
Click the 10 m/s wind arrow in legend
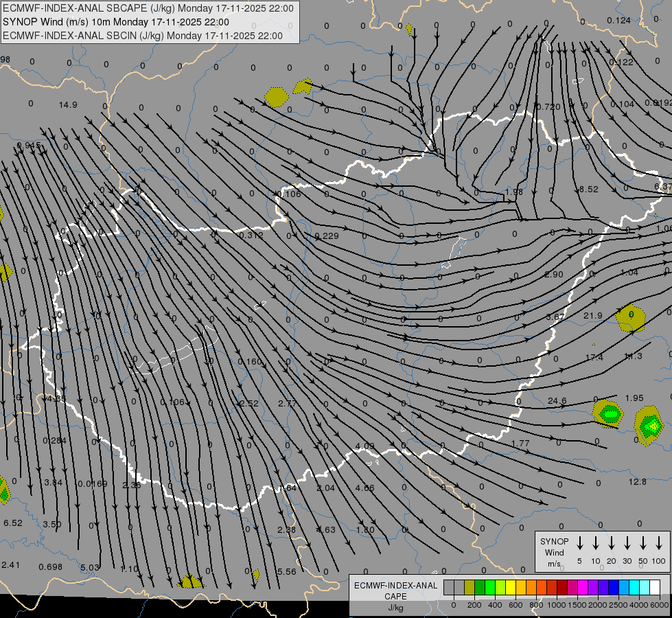coord(596,543)
